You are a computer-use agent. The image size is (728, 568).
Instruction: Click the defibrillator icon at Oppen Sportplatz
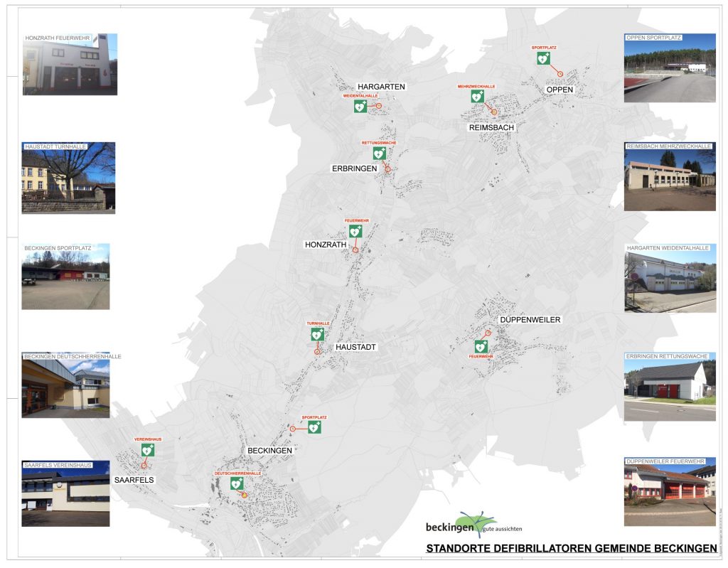[x=543, y=58]
